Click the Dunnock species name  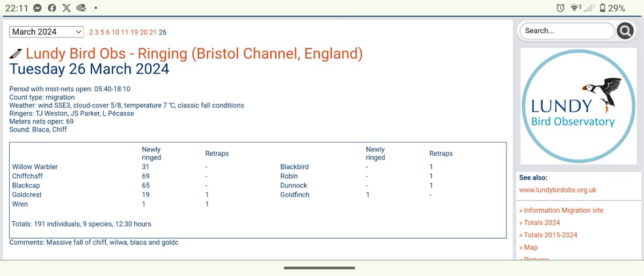(294, 185)
